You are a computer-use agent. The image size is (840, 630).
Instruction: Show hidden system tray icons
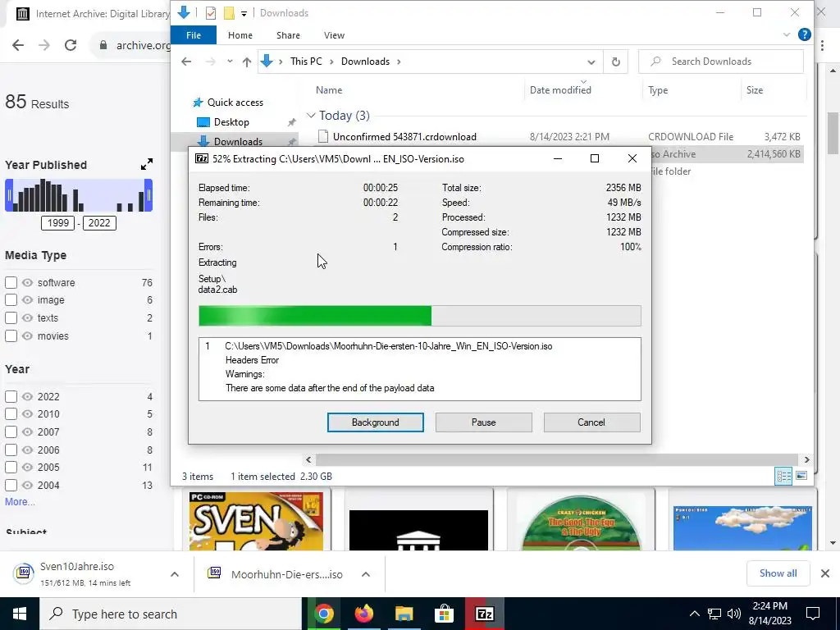[x=694, y=614]
